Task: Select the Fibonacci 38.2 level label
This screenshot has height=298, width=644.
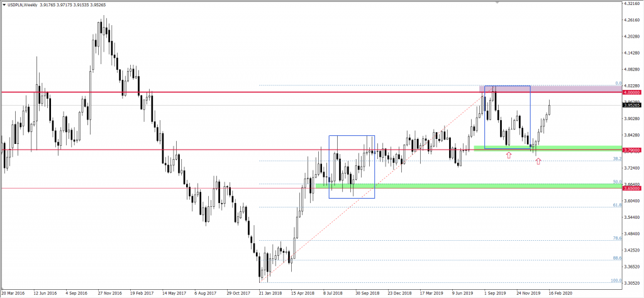Action: [x=617, y=158]
